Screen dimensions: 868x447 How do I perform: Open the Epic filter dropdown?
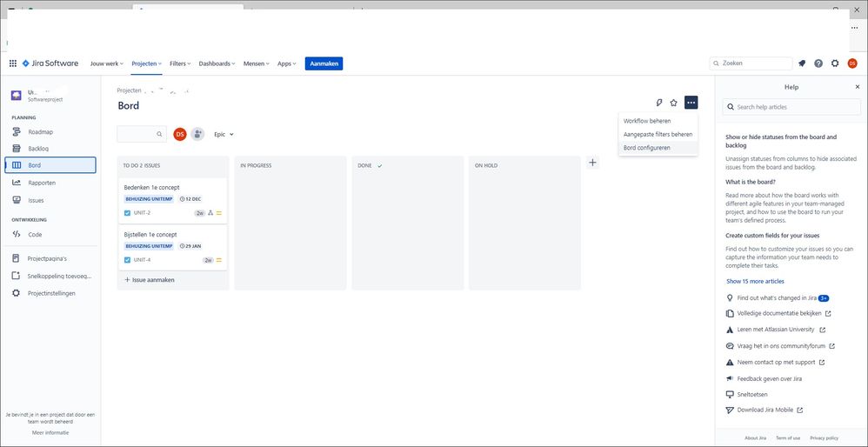click(x=224, y=134)
